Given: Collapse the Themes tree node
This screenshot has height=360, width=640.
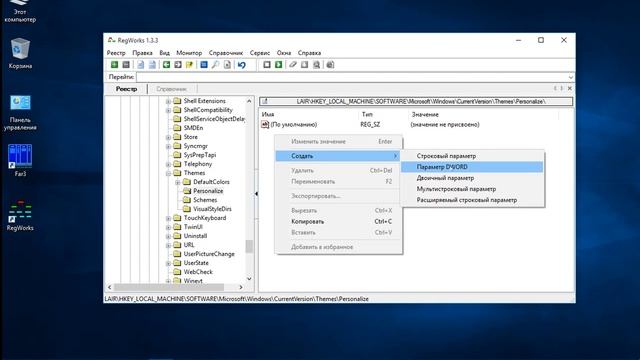Looking at the screenshot, I should click(168, 173).
